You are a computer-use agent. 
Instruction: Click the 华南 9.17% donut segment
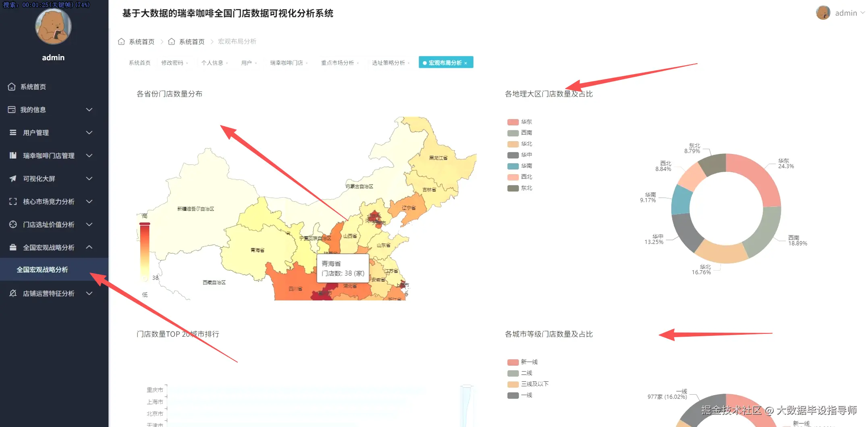tap(682, 200)
